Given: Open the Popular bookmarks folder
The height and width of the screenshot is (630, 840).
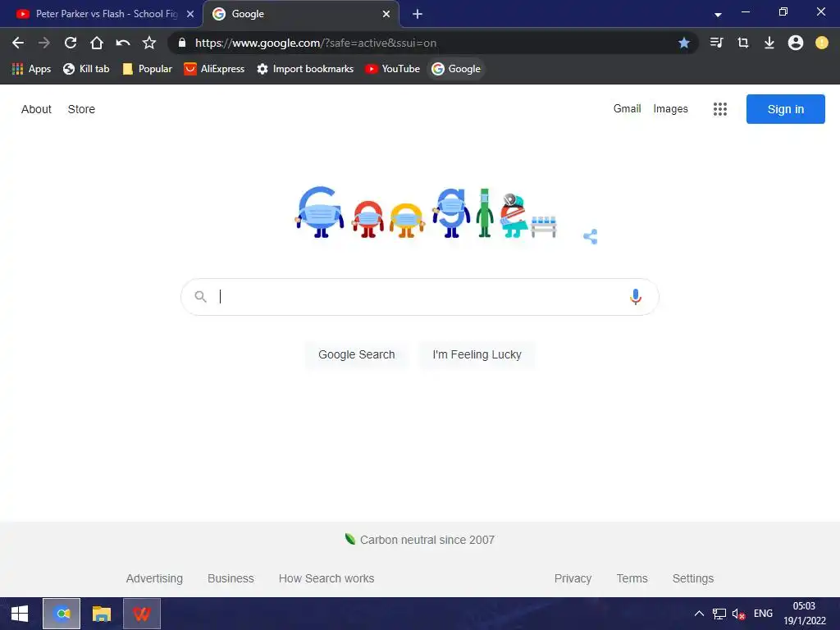Looking at the screenshot, I should tap(148, 69).
